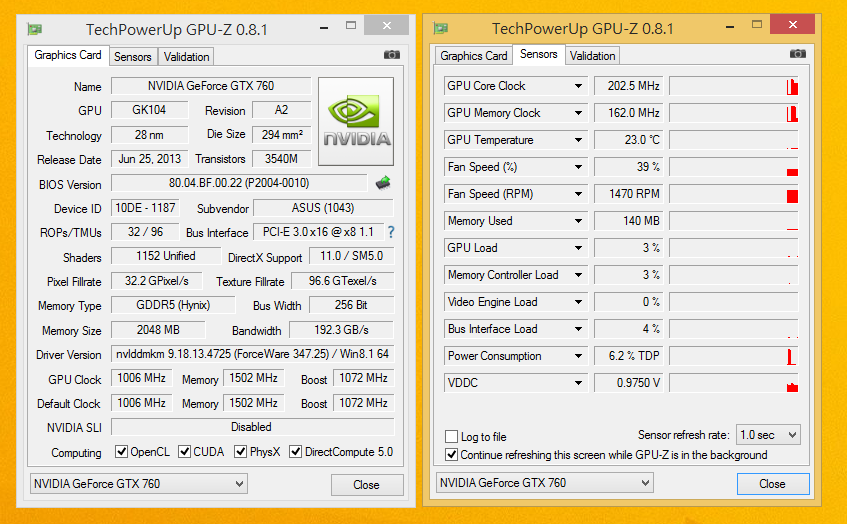Open the Fan Speed (%) sensor dropdown
Viewport: 847px width, 524px height.
578,167
